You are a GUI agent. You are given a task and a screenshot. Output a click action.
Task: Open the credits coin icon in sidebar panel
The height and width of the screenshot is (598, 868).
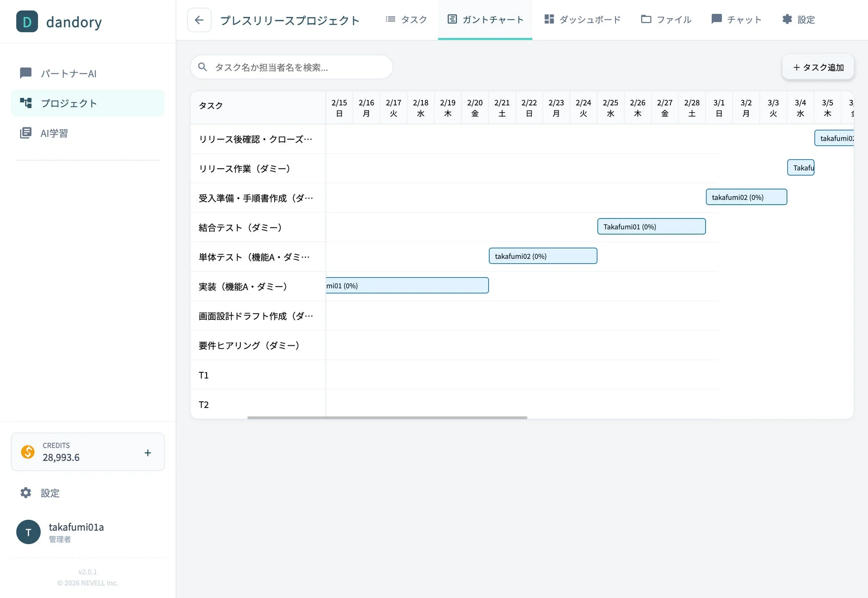click(x=28, y=452)
